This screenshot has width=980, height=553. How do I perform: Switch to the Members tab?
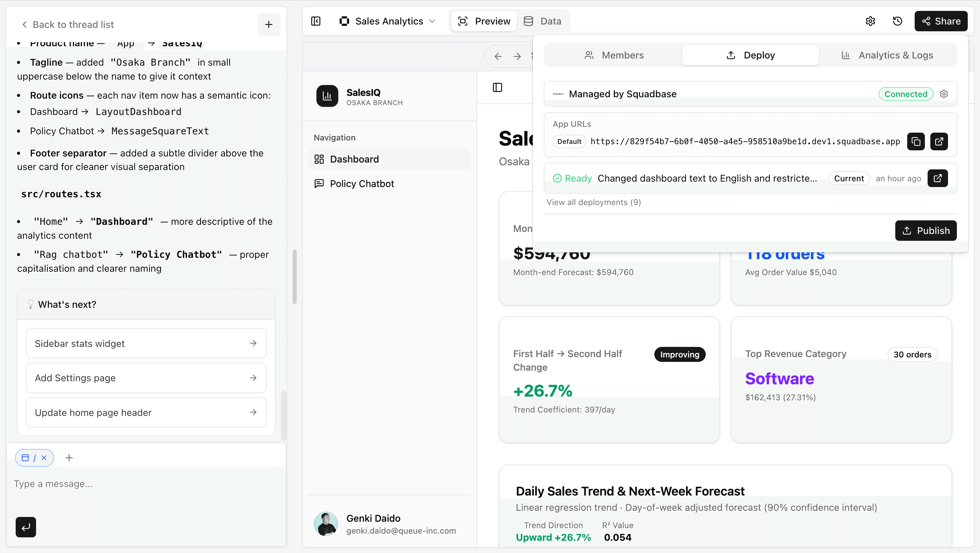pos(614,55)
